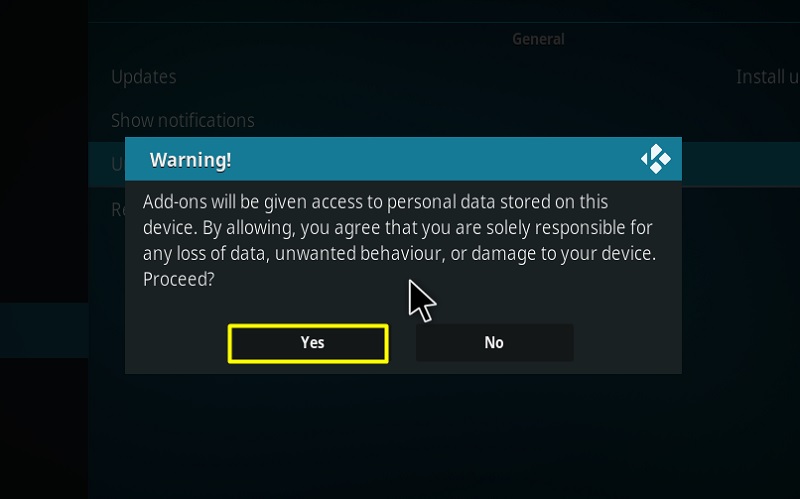Select the highlighted category in the left sidebar
This screenshot has height=499, width=800.
point(44,331)
